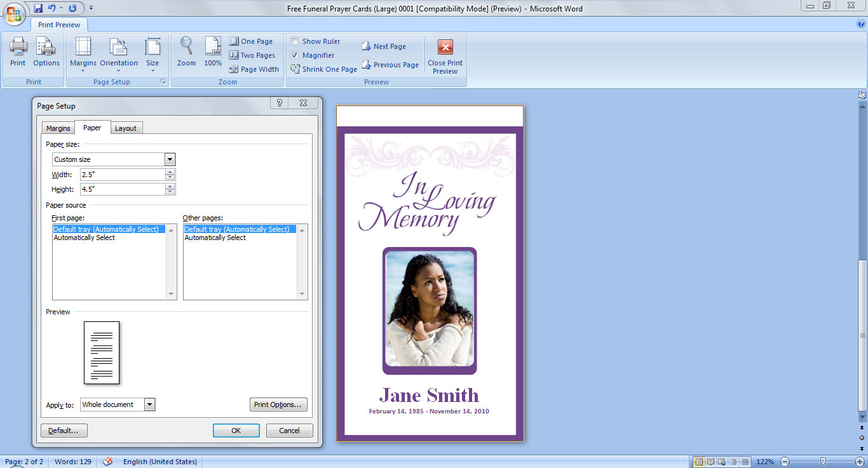Cancel the Page Setup dialog

click(x=289, y=431)
